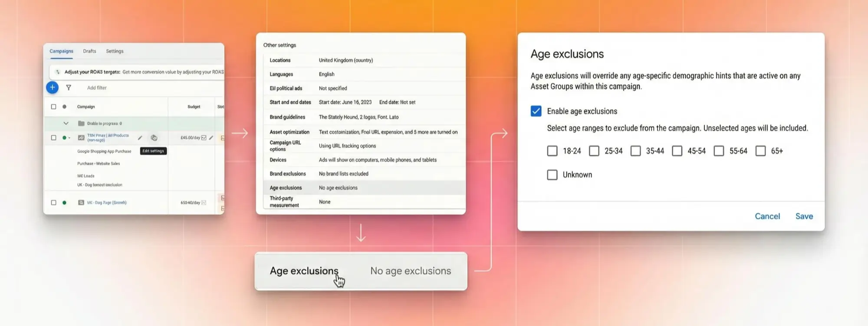868x326 pixels.
Task: Switch to the Drafts tab
Action: pyautogui.click(x=89, y=51)
